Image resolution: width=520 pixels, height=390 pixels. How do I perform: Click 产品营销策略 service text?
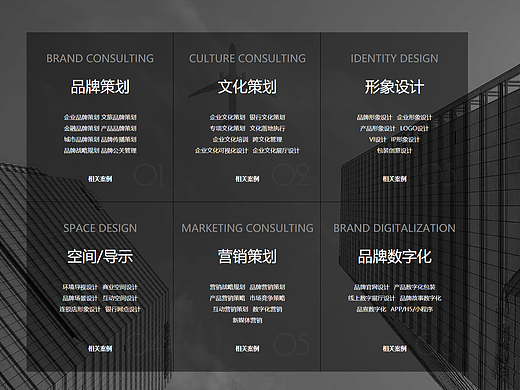(x=227, y=298)
